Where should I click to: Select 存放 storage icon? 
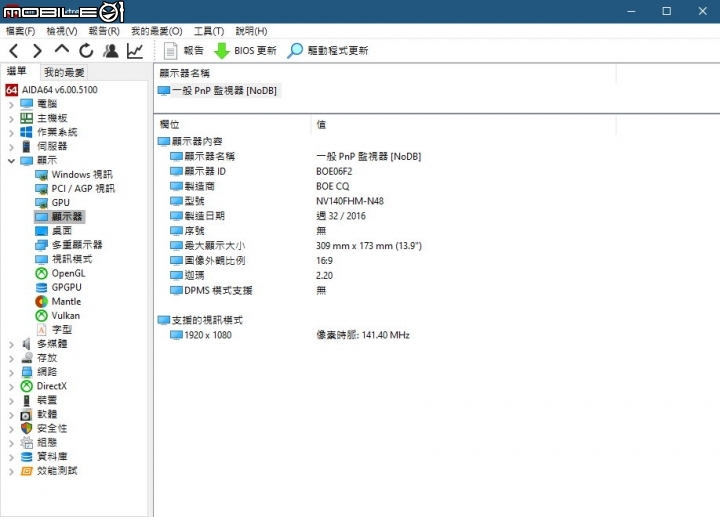pos(27,358)
